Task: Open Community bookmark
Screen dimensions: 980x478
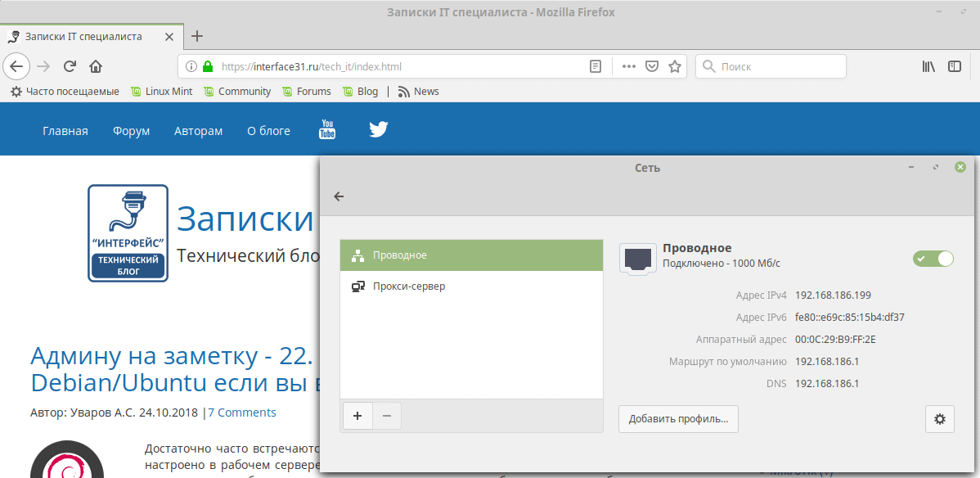Action: coord(237,92)
